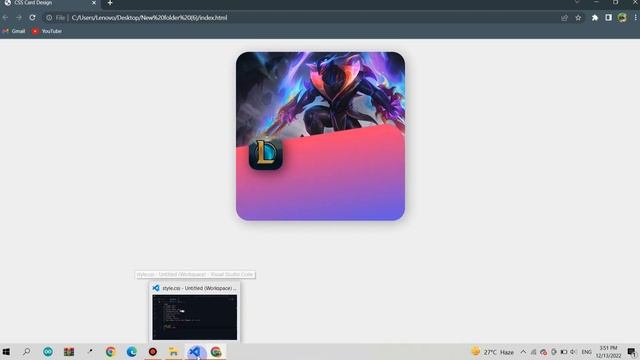Open the style.css VS Code preview thumbnail

(195, 317)
